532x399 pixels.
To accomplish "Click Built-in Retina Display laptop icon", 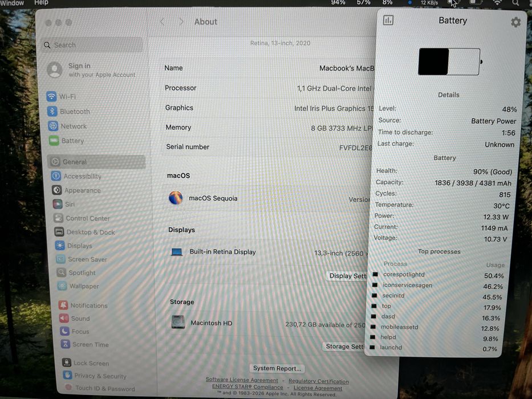I will click(176, 252).
